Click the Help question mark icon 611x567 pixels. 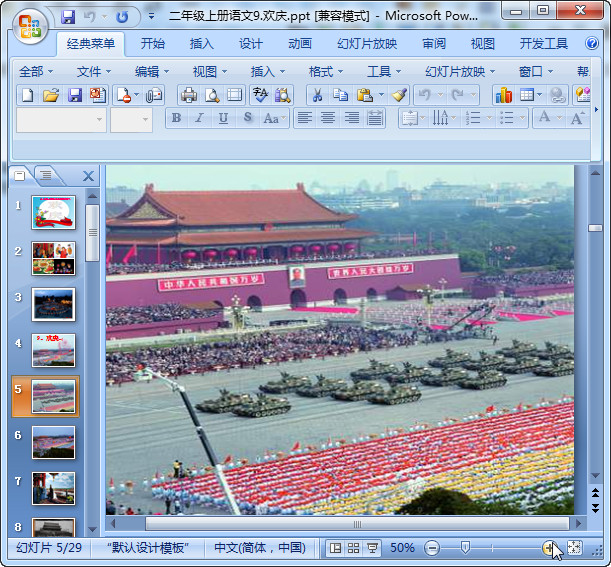(592, 43)
